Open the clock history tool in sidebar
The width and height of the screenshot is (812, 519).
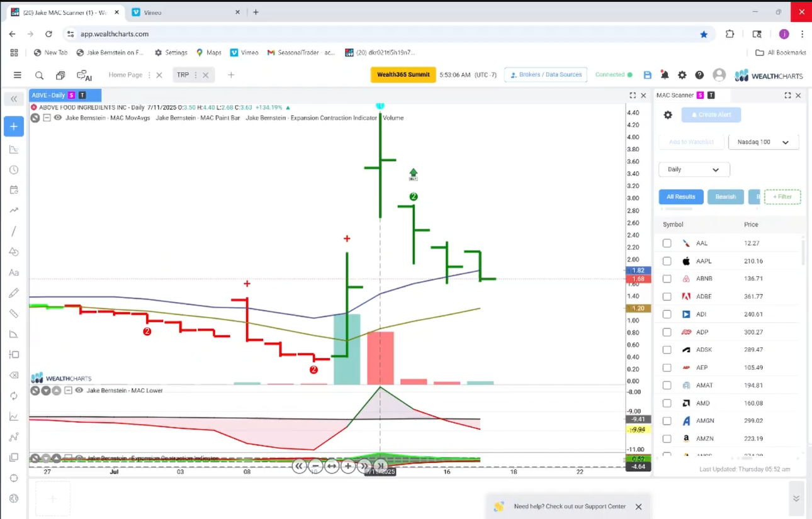(x=14, y=170)
